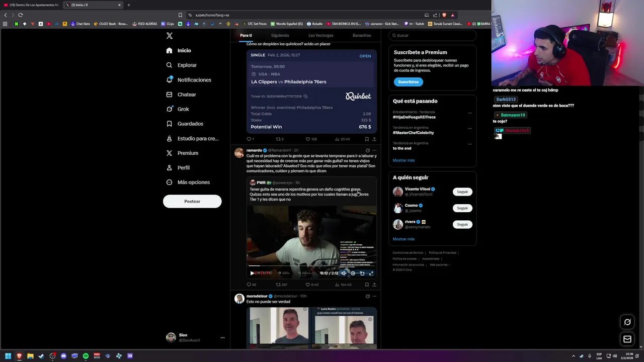Open morodelsur post more options
The height and width of the screenshot is (362, 644).
[x=374, y=296]
